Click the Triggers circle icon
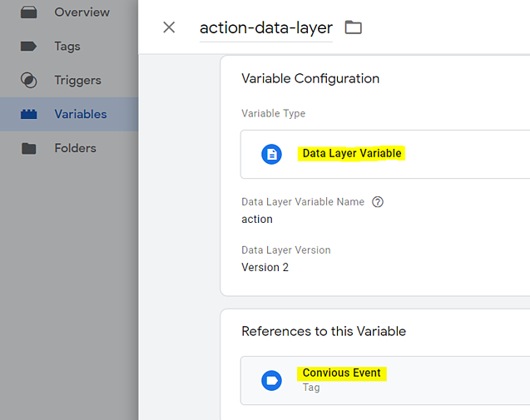530x420 pixels. coord(29,80)
